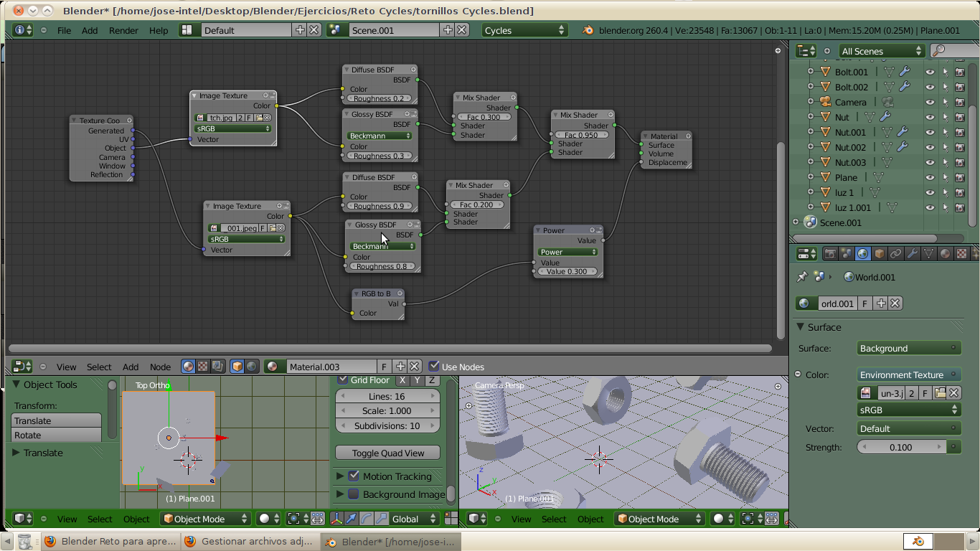The height and width of the screenshot is (551, 980).
Task: Click the Toggle Quad View button
Action: click(x=387, y=453)
